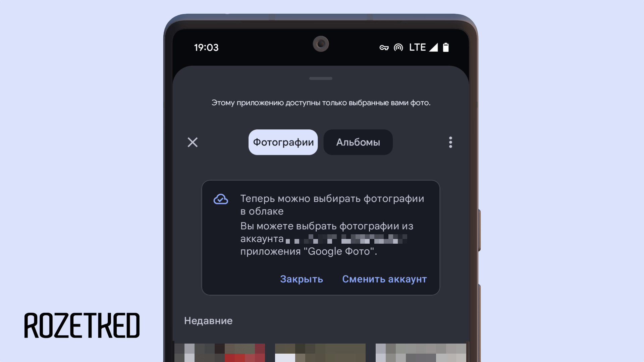The height and width of the screenshot is (362, 644).
Task: Click the hotspot/wifi icon in status bar
Action: click(398, 47)
